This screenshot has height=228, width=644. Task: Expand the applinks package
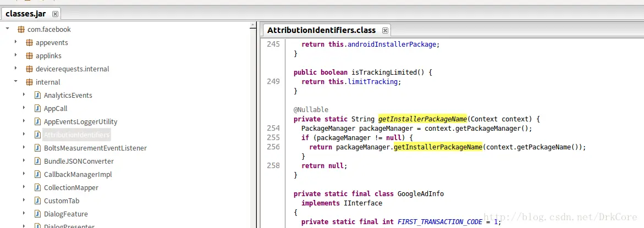pyautogui.click(x=15, y=55)
